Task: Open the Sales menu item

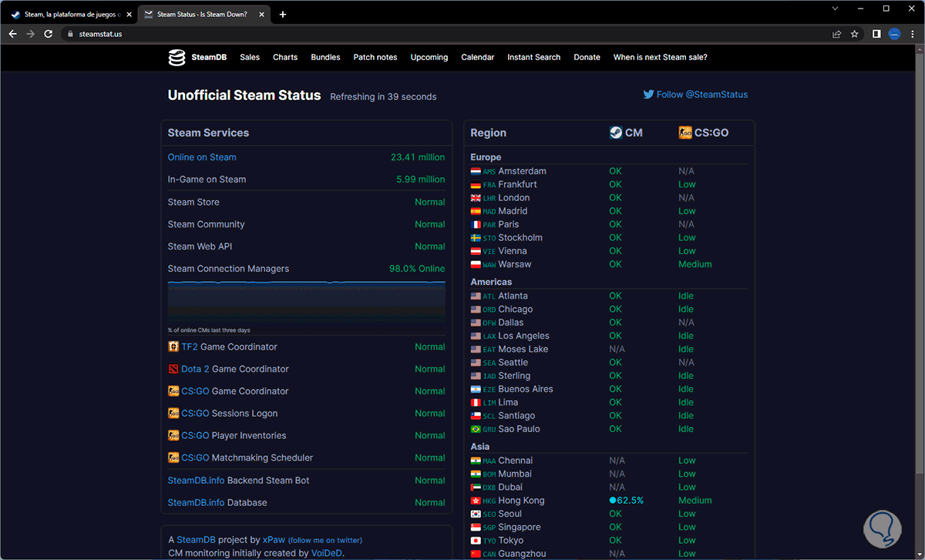Action: (x=250, y=57)
